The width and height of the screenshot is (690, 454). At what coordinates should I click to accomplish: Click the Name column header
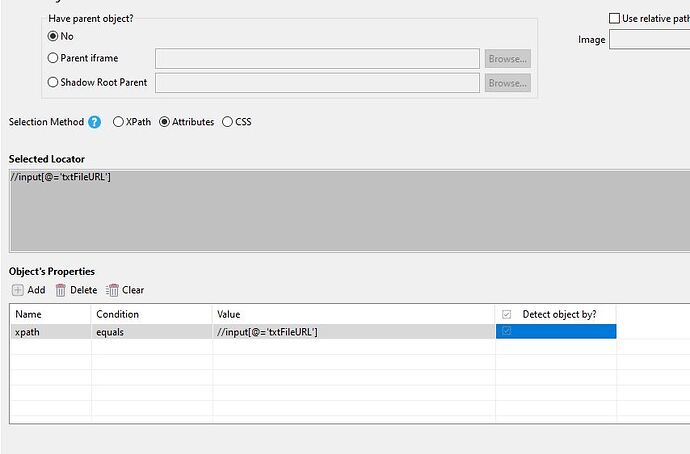click(x=51, y=314)
